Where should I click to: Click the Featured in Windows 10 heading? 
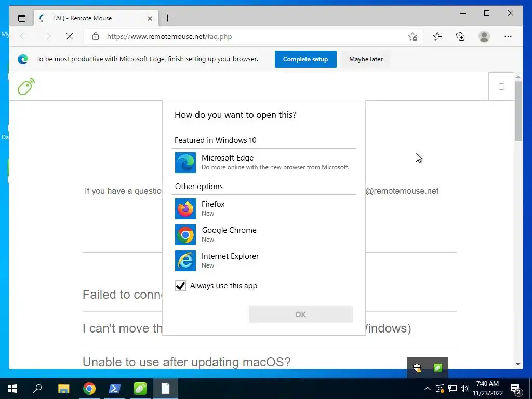coord(216,140)
